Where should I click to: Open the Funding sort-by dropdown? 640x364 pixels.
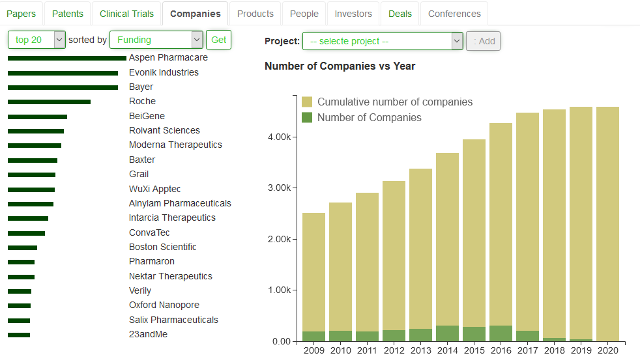click(x=156, y=40)
